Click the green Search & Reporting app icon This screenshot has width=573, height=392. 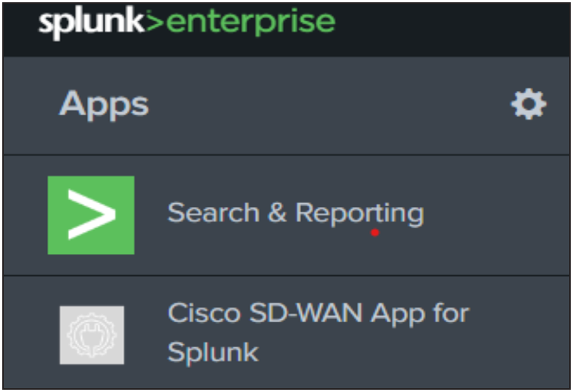point(91,215)
